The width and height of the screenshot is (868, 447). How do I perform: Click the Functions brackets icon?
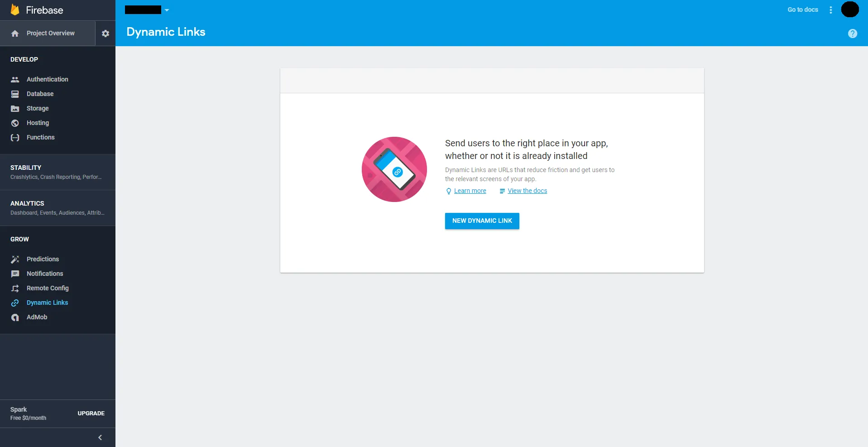pos(15,137)
